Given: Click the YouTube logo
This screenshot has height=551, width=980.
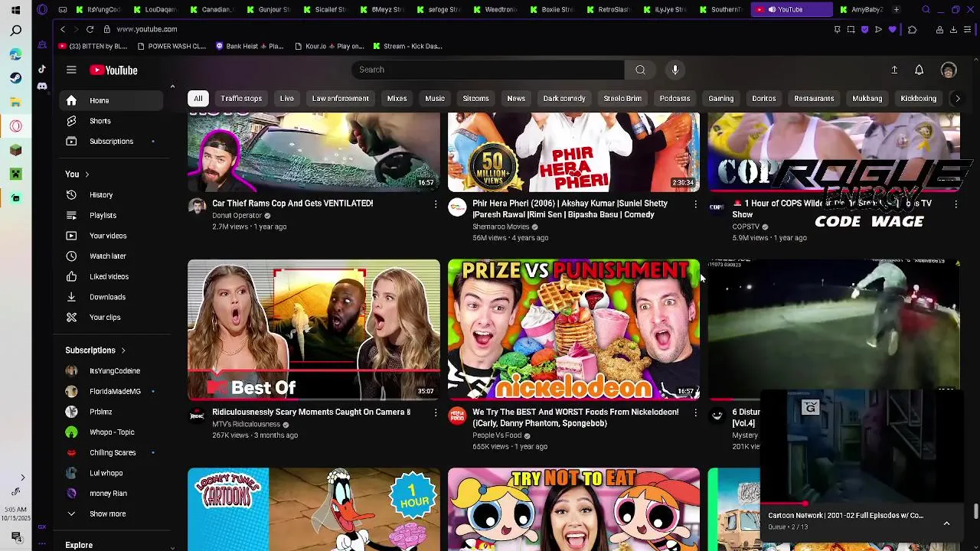Looking at the screenshot, I should 113,70.
